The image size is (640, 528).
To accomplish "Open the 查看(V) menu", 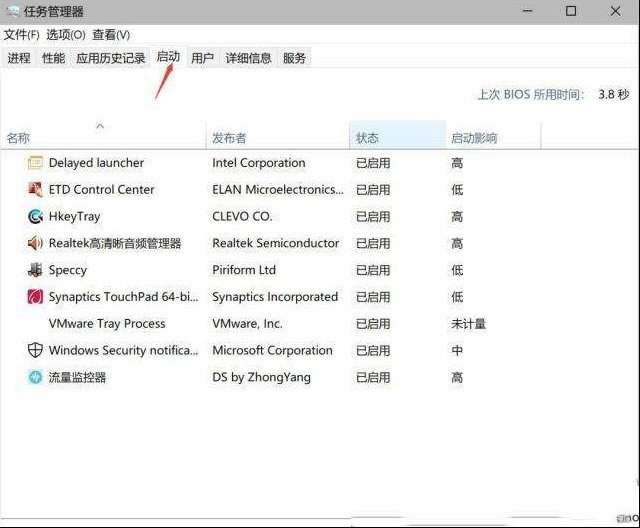I will (x=111, y=35).
